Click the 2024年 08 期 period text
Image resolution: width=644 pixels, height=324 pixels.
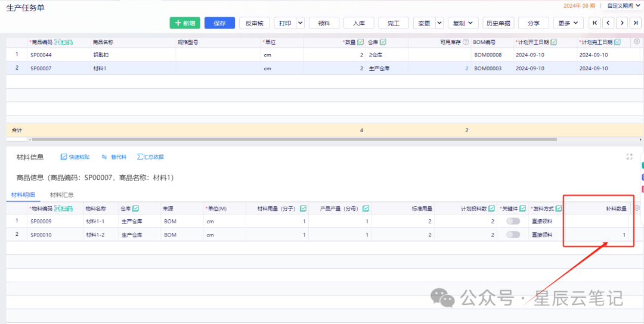pos(578,5)
